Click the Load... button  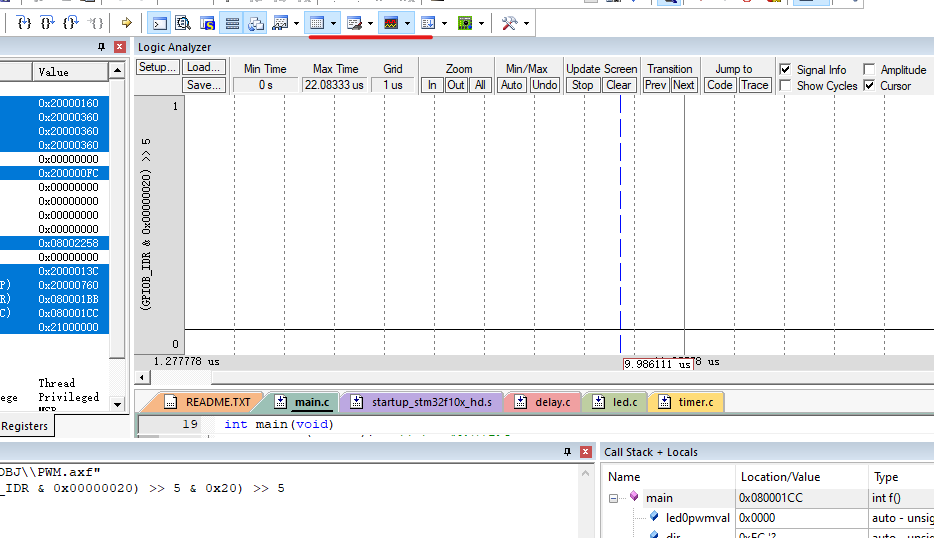(204, 67)
